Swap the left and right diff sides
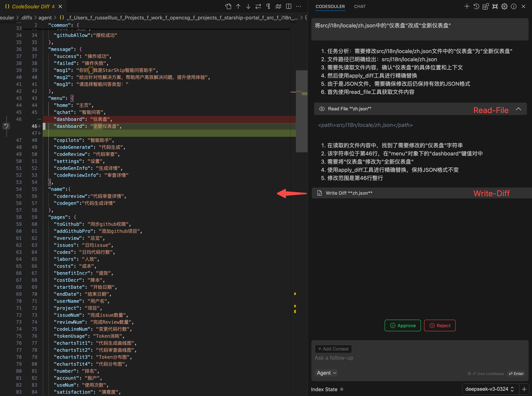 point(258,6)
